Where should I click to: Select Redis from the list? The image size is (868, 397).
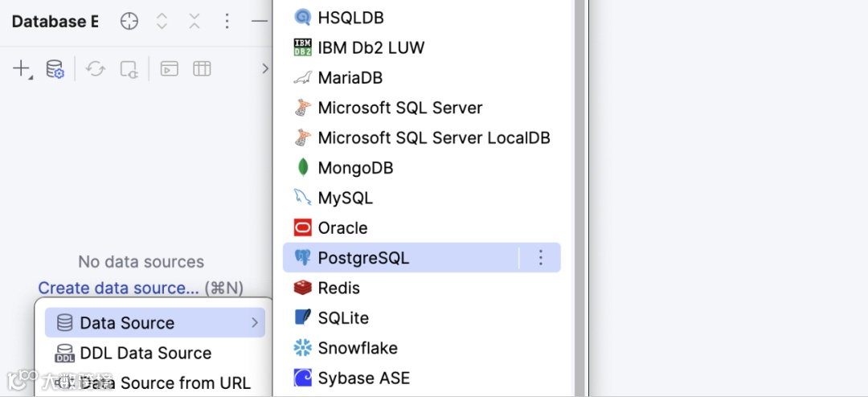point(422,288)
